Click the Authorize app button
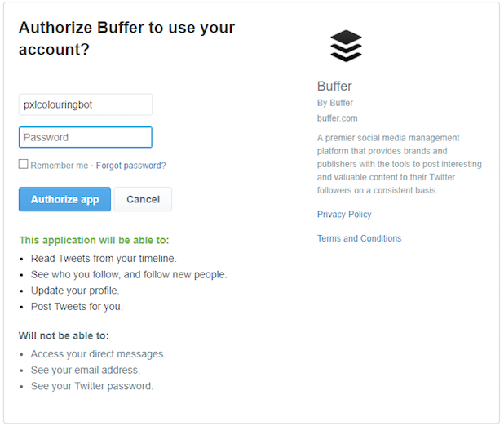This screenshot has height=426, width=504. coord(64,199)
